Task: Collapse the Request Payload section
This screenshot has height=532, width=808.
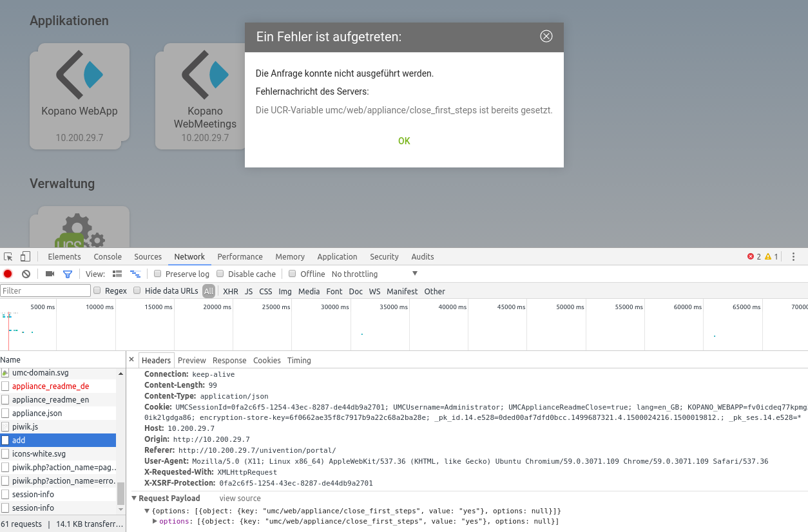Action: click(x=135, y=499)
